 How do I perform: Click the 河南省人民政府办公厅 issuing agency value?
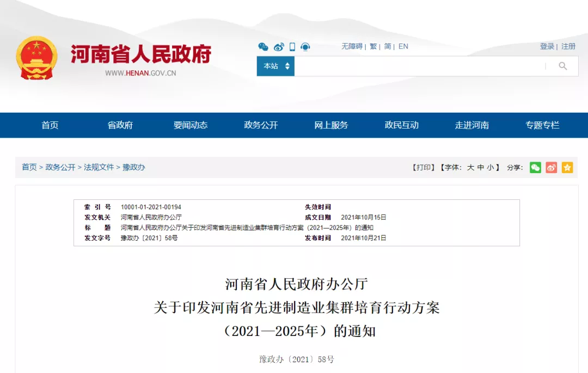pyautogui.click(x=151, y=217)
